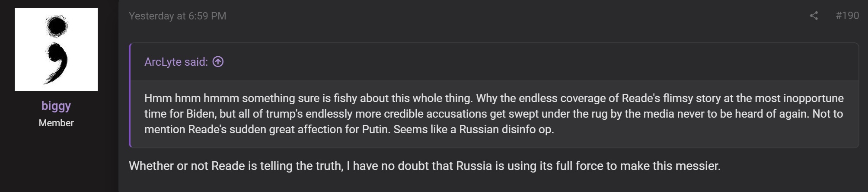Click the word 'fishy' in the quote

345,98
